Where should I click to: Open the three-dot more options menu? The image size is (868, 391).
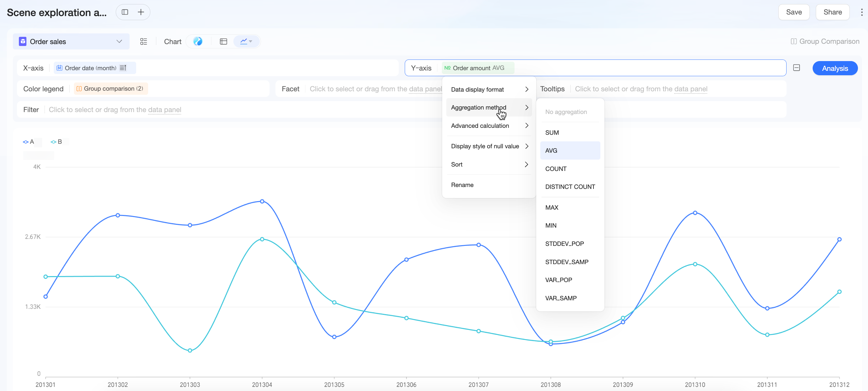[x=862, y=12]
